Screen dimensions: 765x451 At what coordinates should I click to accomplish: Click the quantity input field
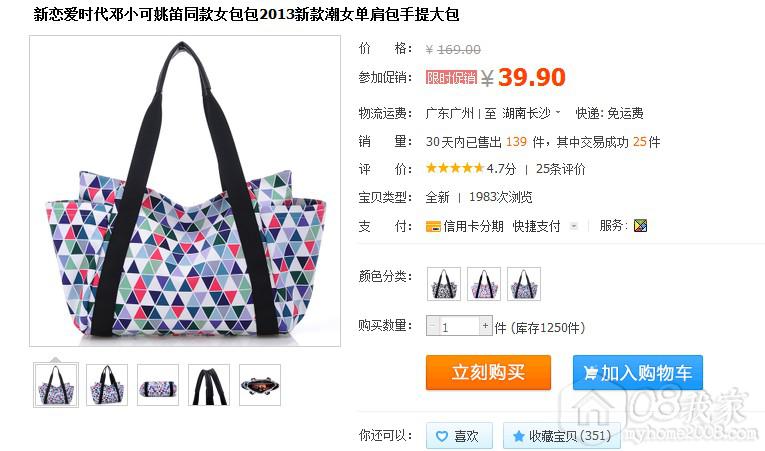pos(459,326)
